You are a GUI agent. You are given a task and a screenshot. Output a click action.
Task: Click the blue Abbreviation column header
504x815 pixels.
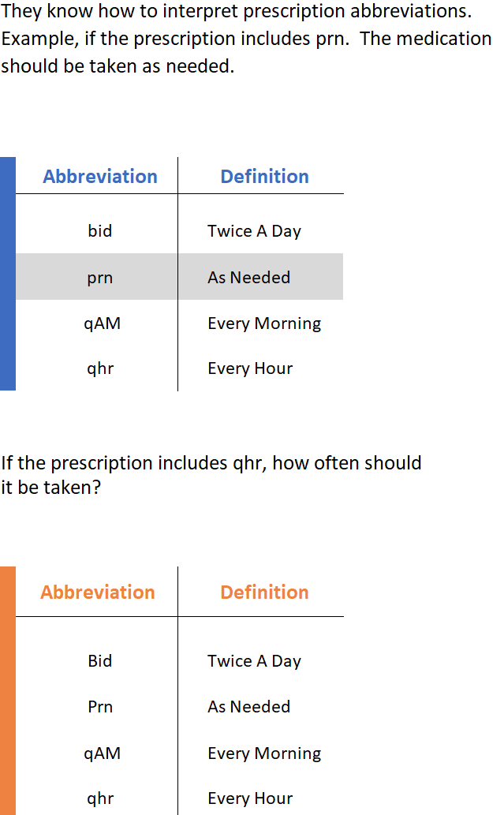pos(100,177)
